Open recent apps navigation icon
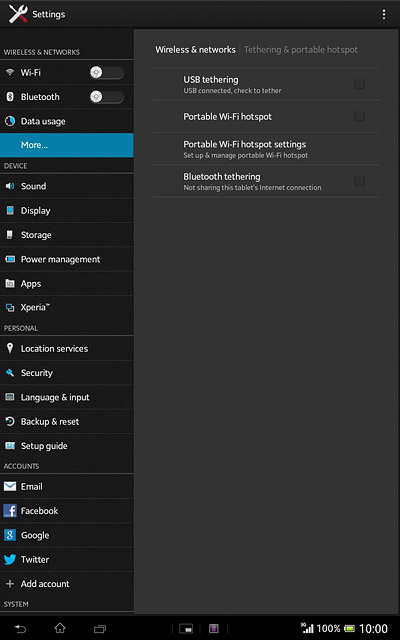The width and height of the screenshot is (400, 640). (100, 629)
